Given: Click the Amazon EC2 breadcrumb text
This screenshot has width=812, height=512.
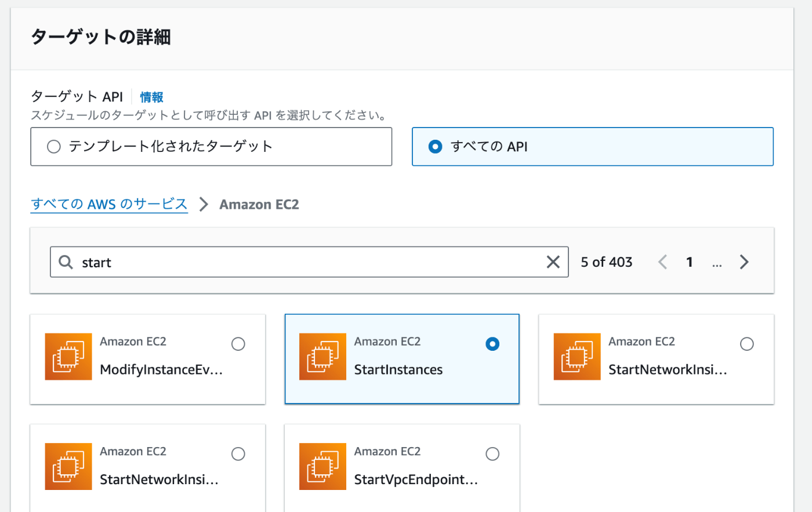Looking at the screenshot, I should point(259,204).
